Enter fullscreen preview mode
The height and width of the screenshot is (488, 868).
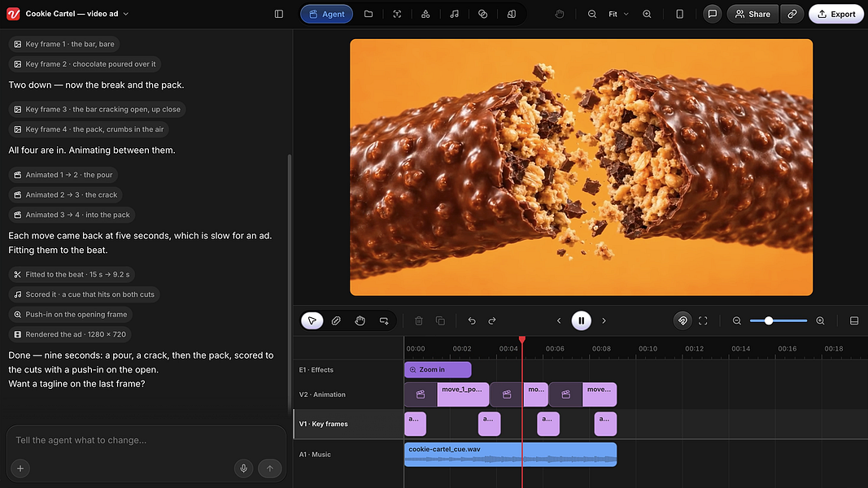703,321
